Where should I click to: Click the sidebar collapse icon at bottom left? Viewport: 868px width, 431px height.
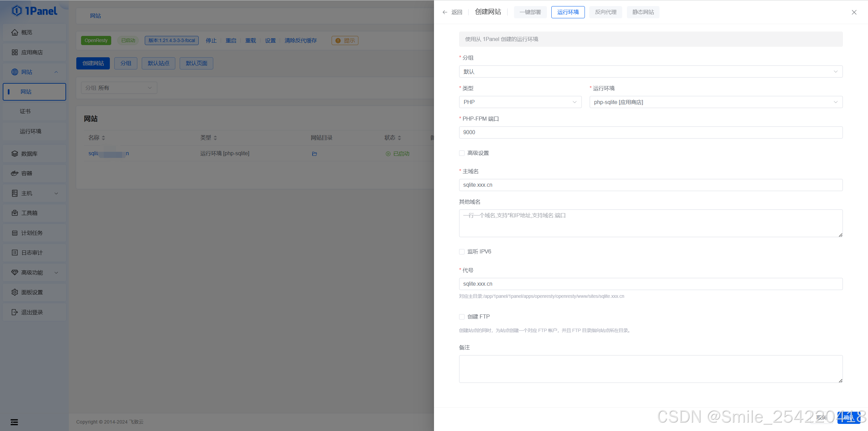(x=14, y=422)
